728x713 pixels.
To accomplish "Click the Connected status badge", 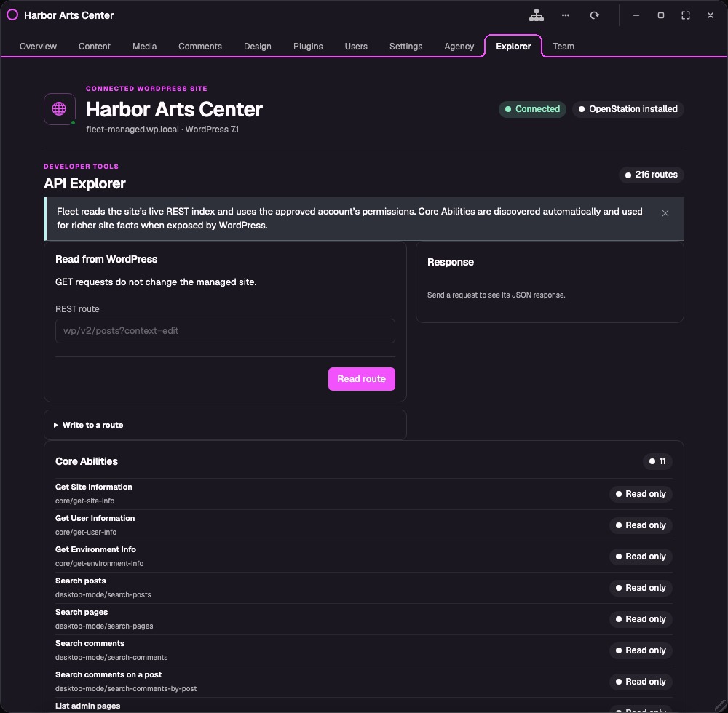I will click(532, 109).
